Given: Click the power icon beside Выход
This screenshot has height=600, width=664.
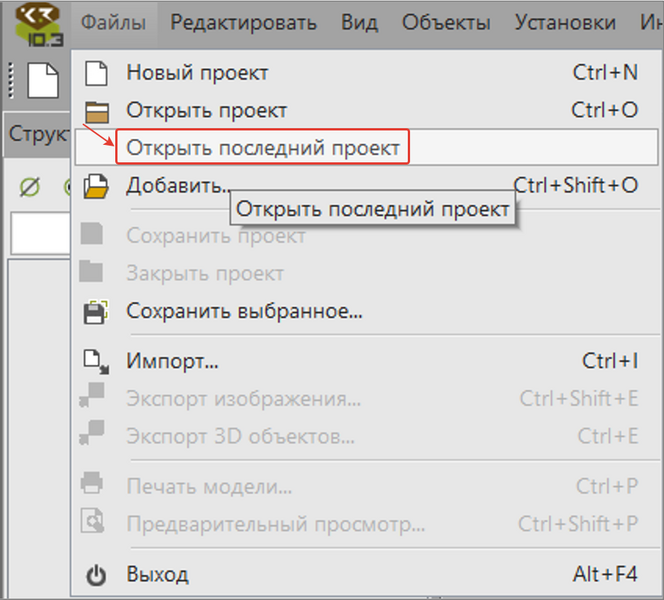Looking at the screenshot, I should 96,575.
